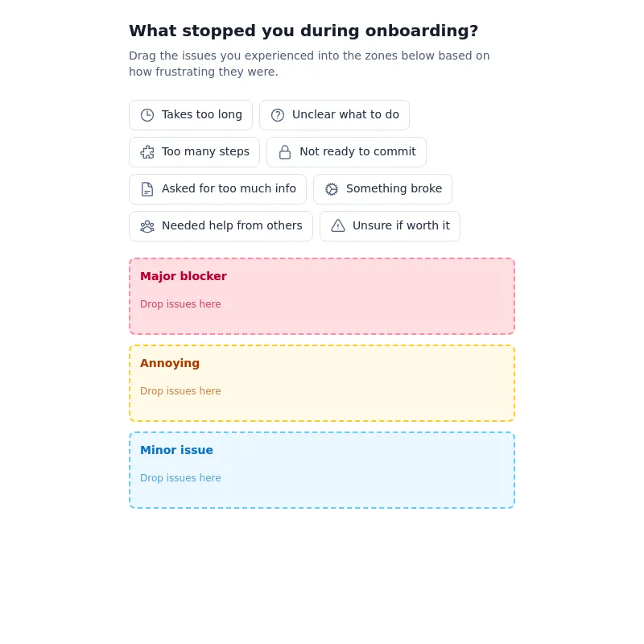Image resolution: width=644 pixels, height=644 pixels.
Task: Click the gear icon on 'Something broke'
Action: pos(332,188)
